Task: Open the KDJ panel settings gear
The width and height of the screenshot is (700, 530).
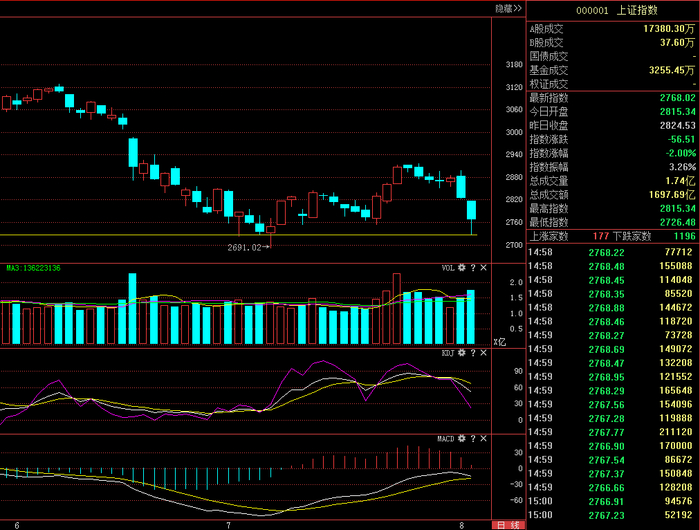Action: click(x=462, y=353)
